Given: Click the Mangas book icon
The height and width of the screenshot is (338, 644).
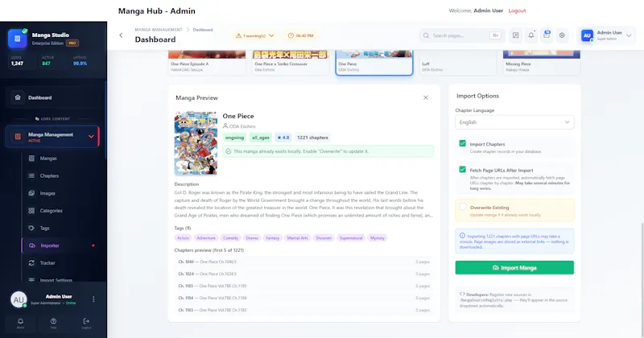Looking at the screenshot, I should click(x=31, y=158).
